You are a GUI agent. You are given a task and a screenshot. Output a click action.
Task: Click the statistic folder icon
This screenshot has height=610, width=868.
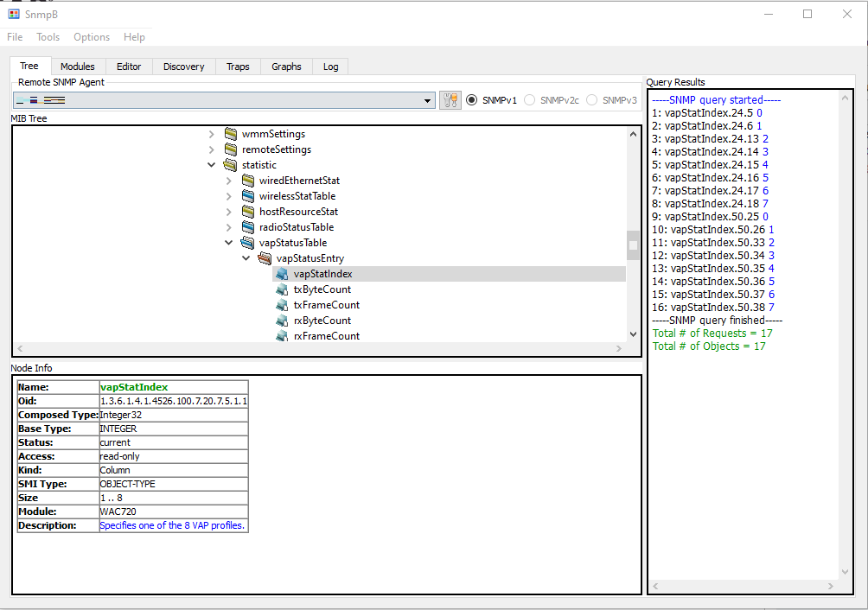[231, 164]
